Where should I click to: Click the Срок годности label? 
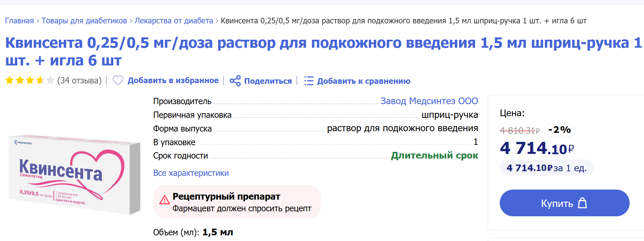(x=181, y=156)
